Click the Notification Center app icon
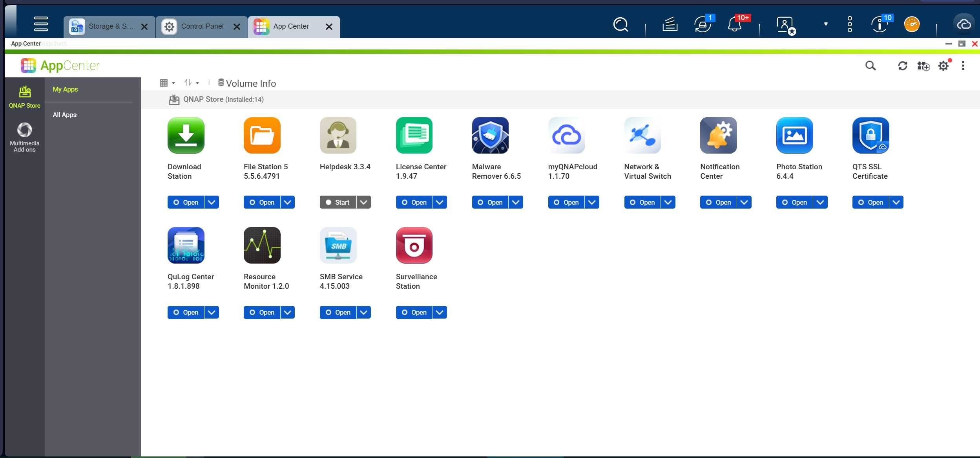The width and height of the screenshot is (980, 458). click(719, 135)
